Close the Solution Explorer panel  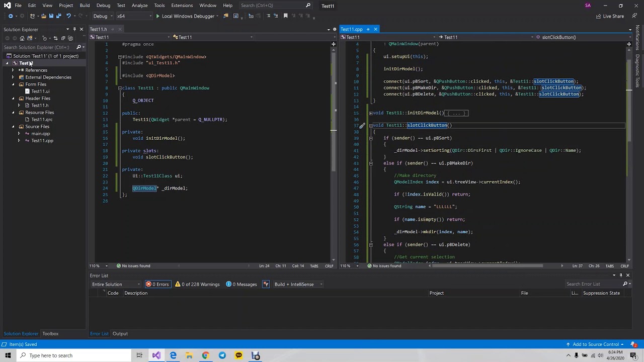coord(82,29)
